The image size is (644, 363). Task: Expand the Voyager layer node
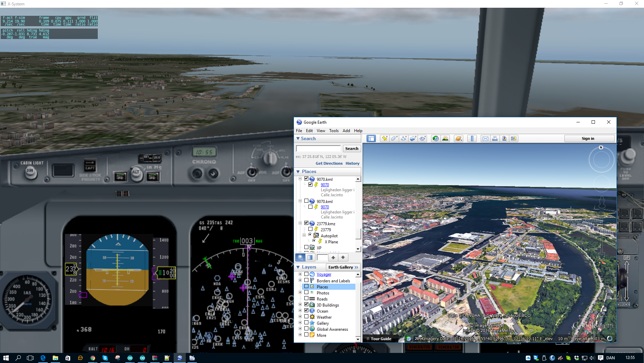click(300, 274)
